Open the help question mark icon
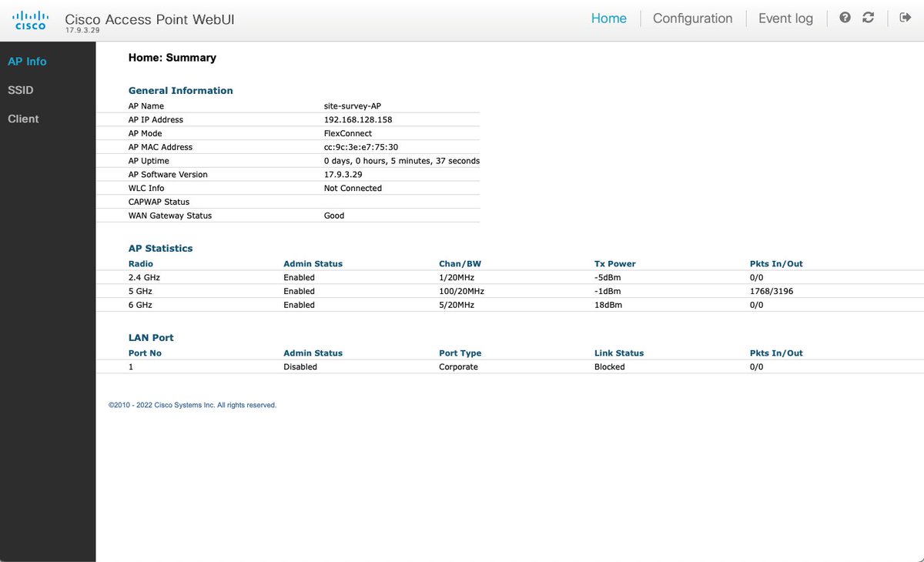924x562 pixels. [845, 18]
